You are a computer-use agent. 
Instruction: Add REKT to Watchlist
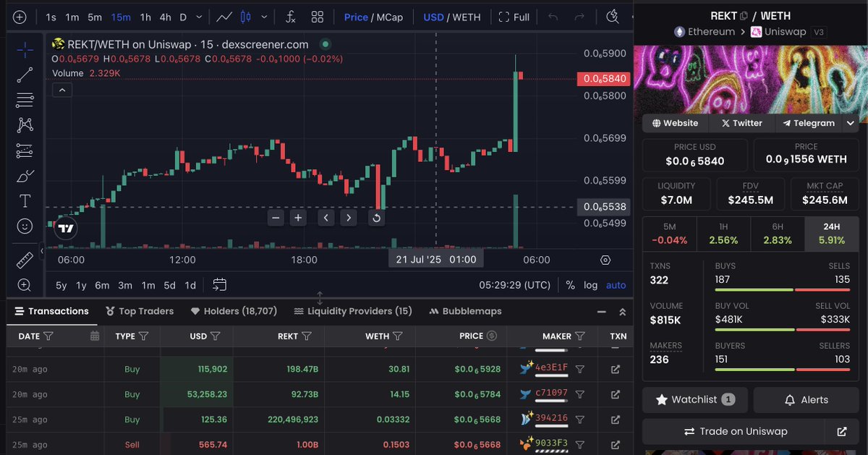pyautogui.click(x=695, y=399)
